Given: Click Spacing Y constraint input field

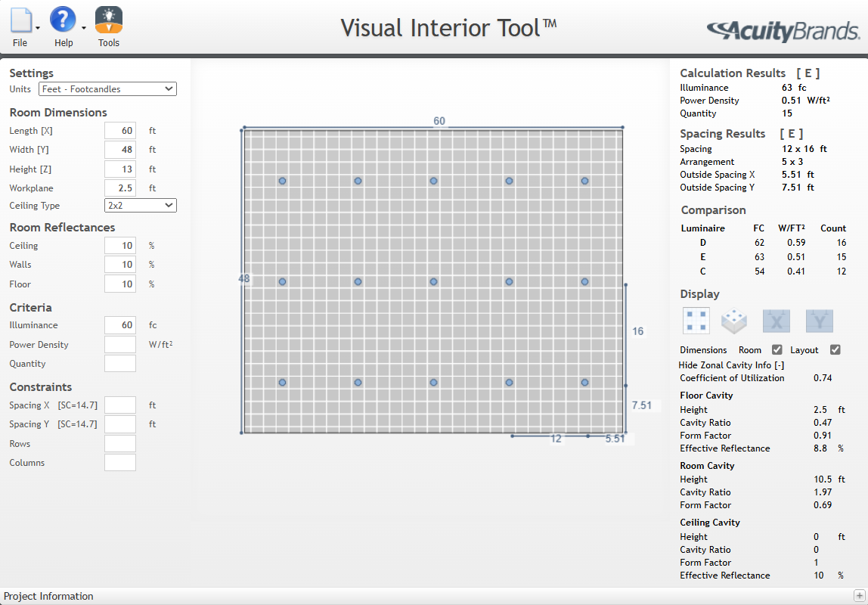Looking at the screenshot, I should point(120,424).
